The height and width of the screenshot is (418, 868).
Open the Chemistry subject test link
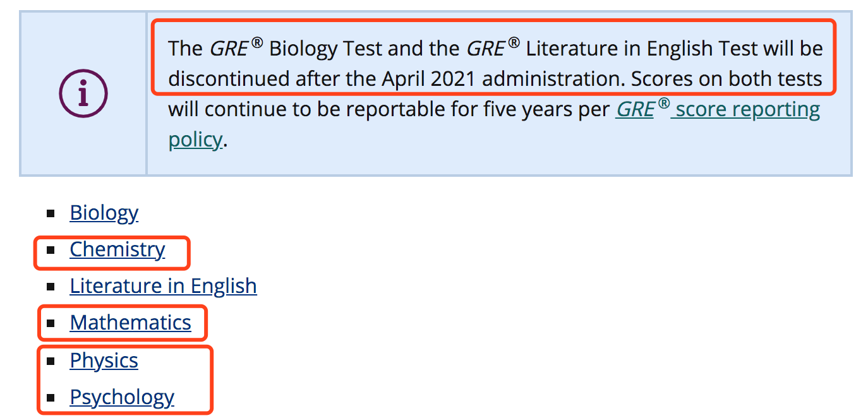117,249
